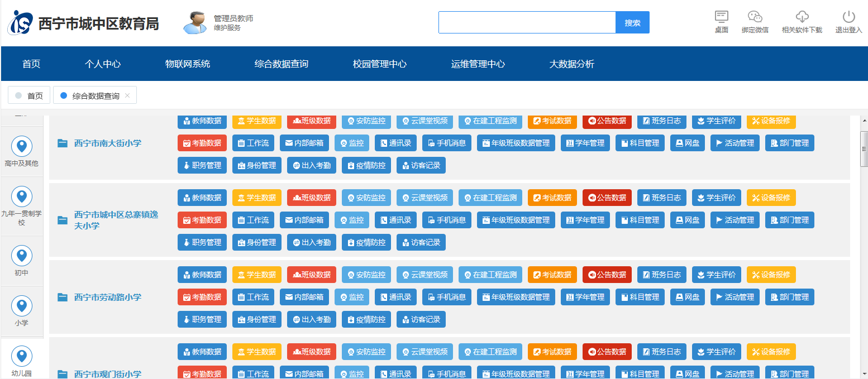Open 设备报修 for 西宁市城中区总寨镇逸夫小学
868x379 pixels.
coord(771,198)
